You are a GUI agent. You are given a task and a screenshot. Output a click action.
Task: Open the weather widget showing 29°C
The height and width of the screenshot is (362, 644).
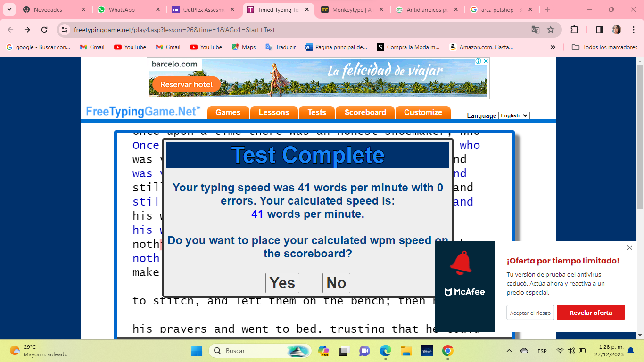[40, 351]
